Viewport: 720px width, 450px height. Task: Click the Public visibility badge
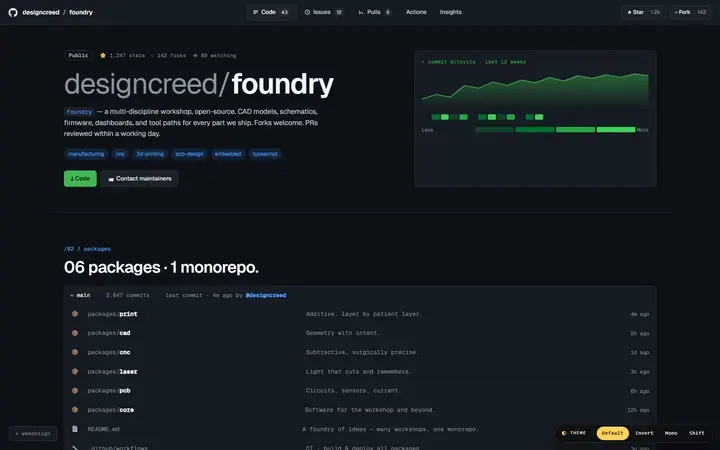(x=79, y=56)
